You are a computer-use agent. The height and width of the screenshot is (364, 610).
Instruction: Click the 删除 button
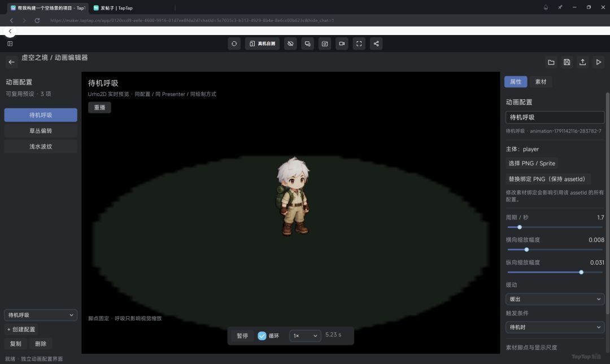41,344
